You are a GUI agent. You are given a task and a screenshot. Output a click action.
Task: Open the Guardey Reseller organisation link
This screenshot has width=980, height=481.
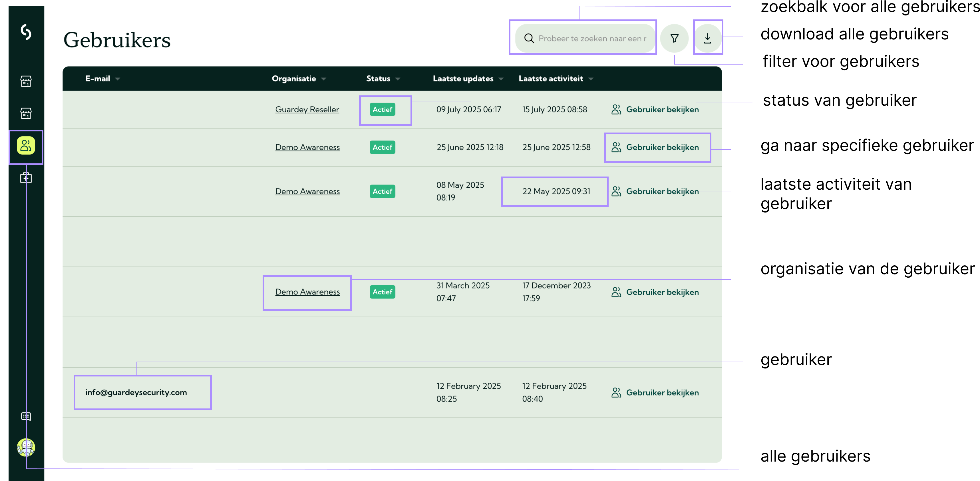(307, 110)
